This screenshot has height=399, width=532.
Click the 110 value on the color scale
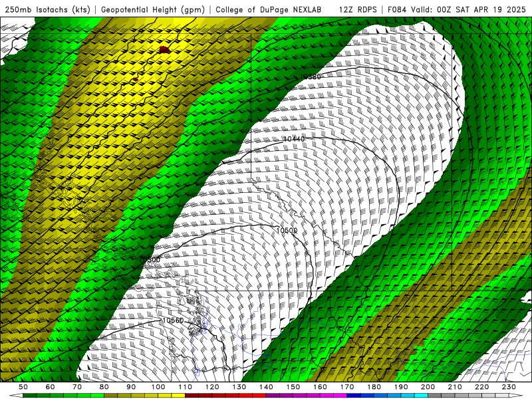click(x=186, y=387)
